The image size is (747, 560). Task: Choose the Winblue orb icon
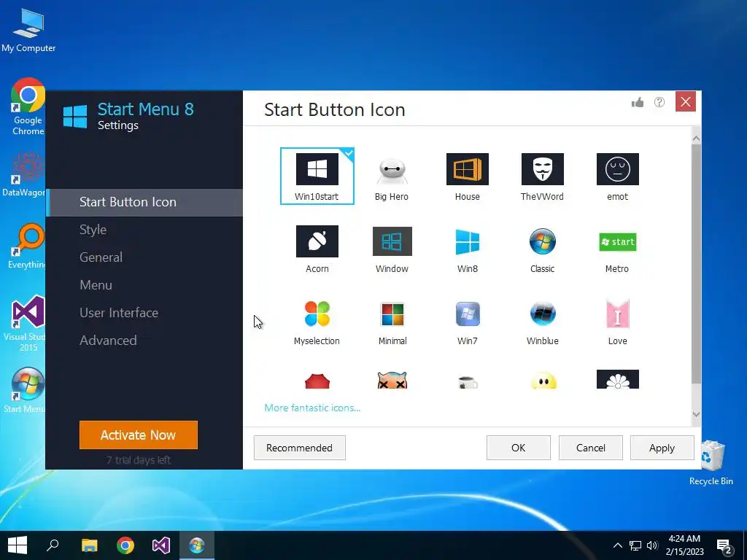(542, 322)
